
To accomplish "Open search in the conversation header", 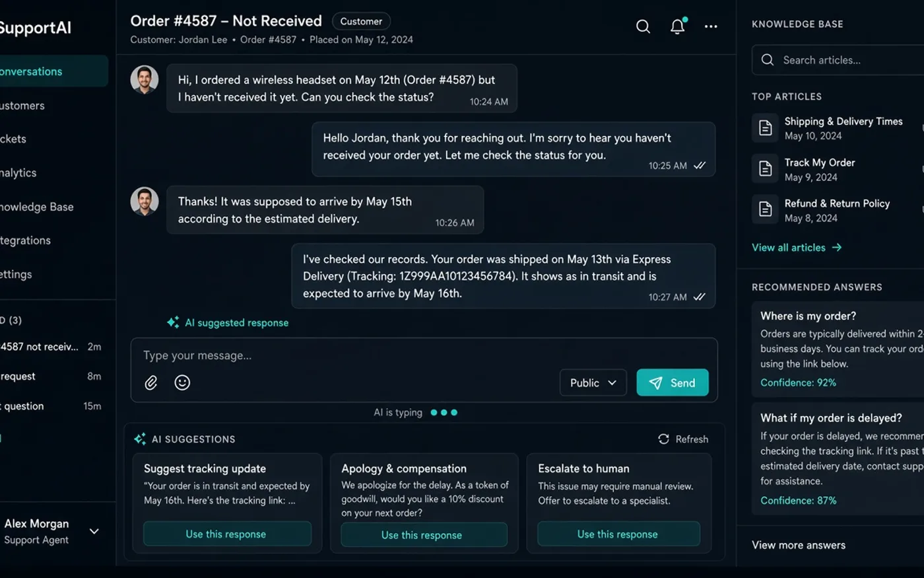I will coord(643,26).
